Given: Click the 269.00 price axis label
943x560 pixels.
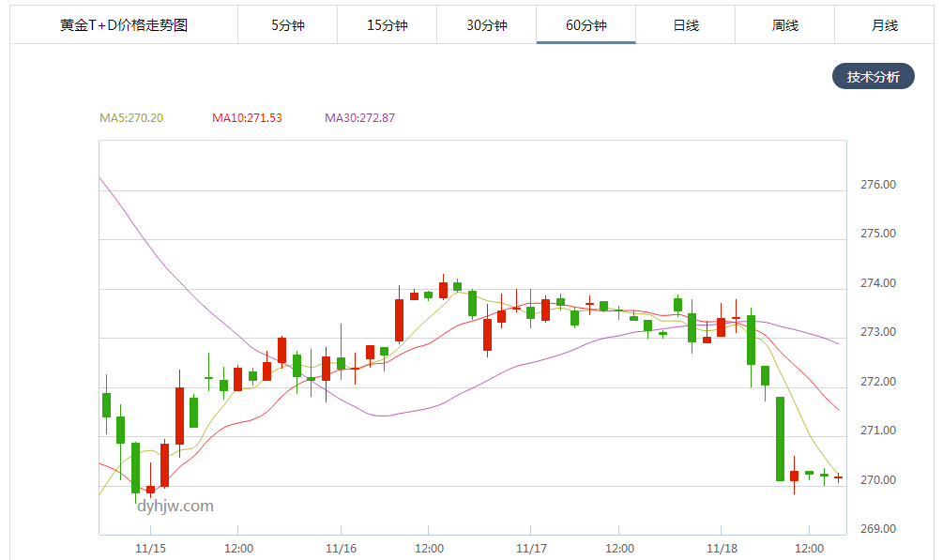Looking at the screenshot, I should click(877, 529).
